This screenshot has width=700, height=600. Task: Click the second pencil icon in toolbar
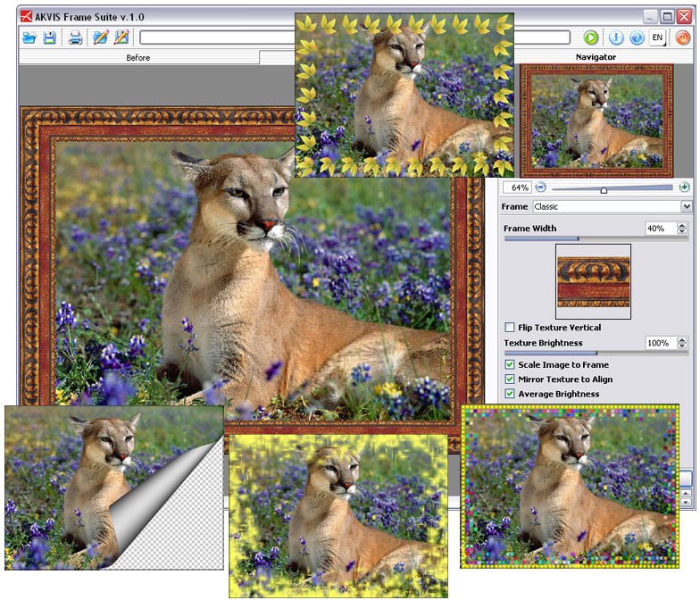point(121,37)
